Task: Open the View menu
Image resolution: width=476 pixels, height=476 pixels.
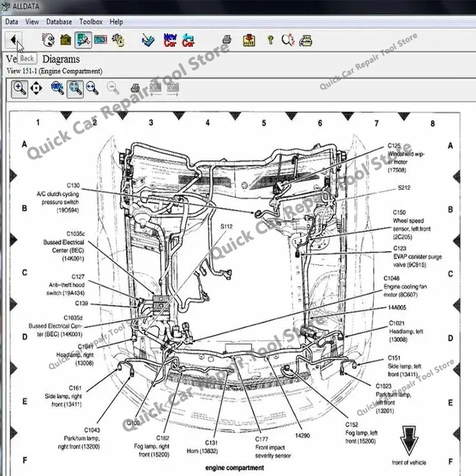Action: point(32,22)
